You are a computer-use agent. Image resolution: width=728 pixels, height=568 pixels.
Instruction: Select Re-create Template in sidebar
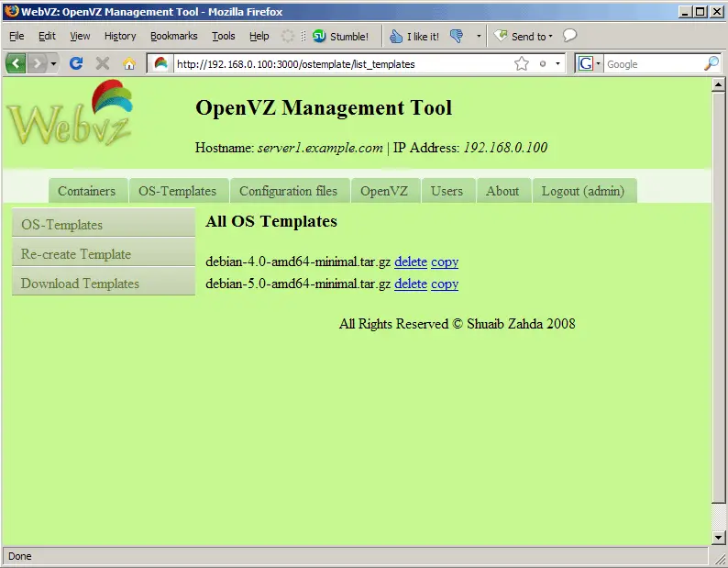104,254
